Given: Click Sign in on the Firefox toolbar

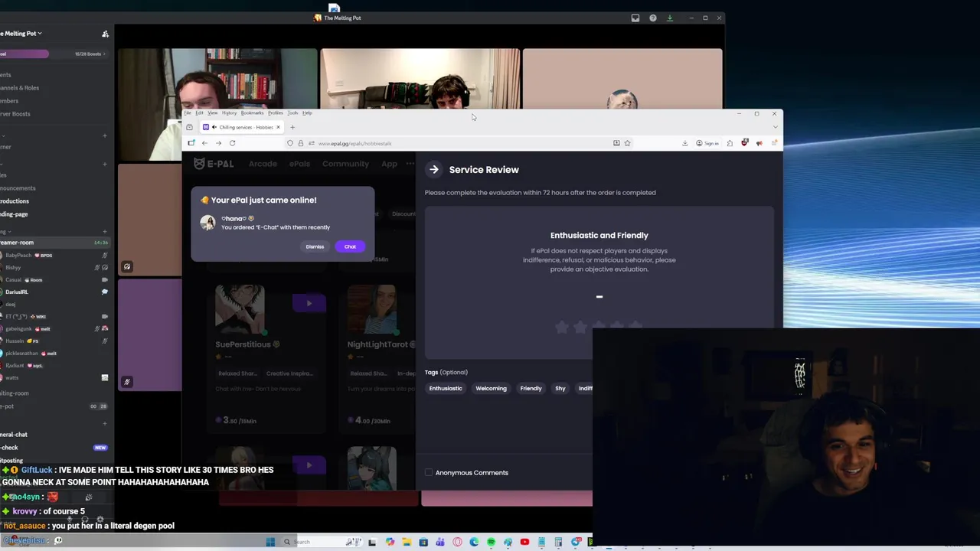Looking at the screenshot, I should click(707, 143).
